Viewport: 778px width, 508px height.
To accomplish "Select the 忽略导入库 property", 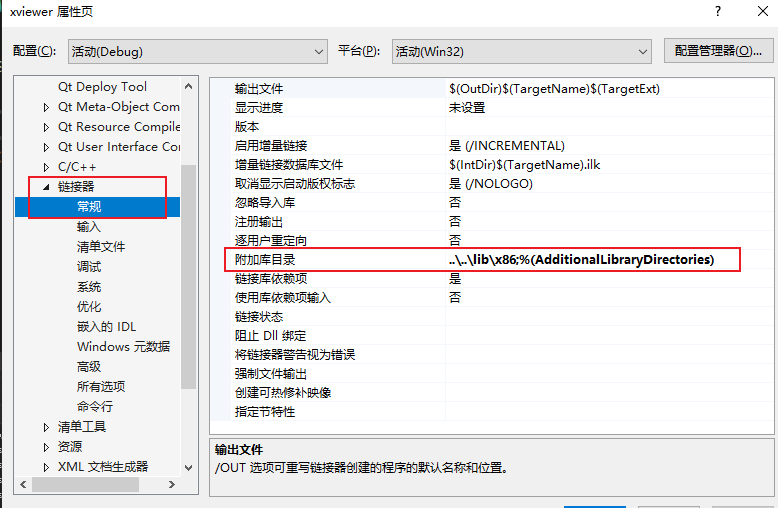I will tap(491, 202).
